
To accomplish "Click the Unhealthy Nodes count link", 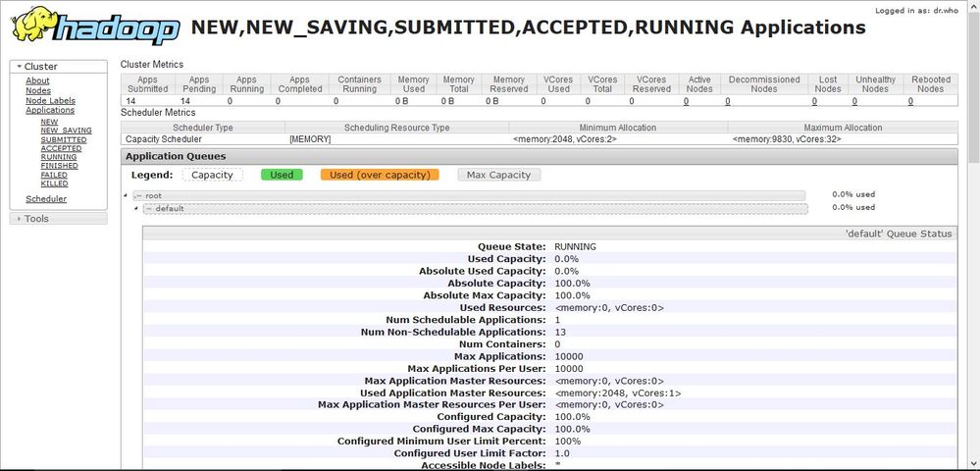I will 854,101.
